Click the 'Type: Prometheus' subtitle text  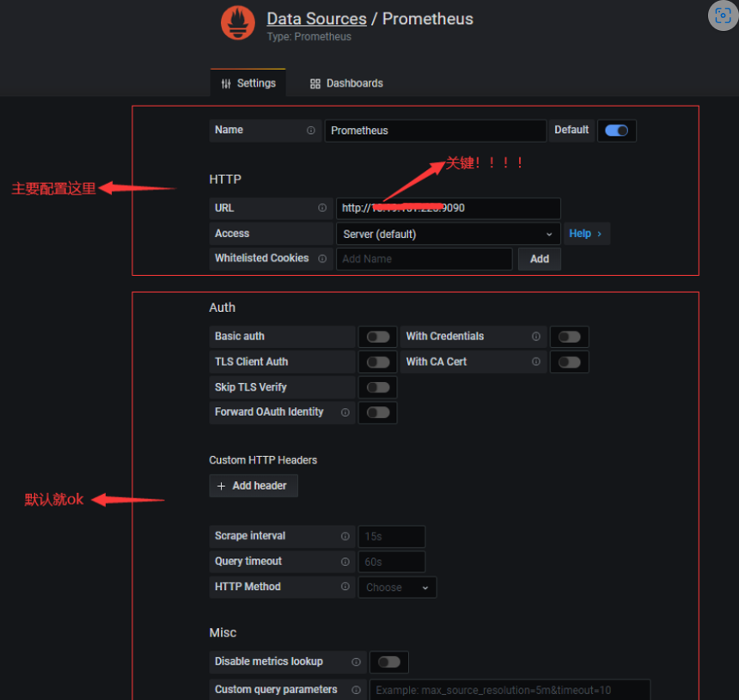(309, 37)
